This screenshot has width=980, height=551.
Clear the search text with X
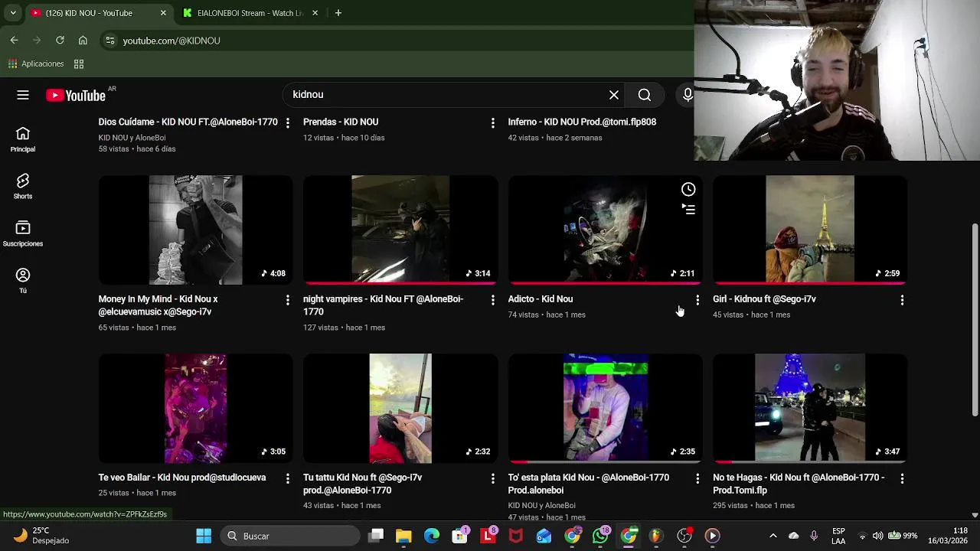[x=614, y=95]
